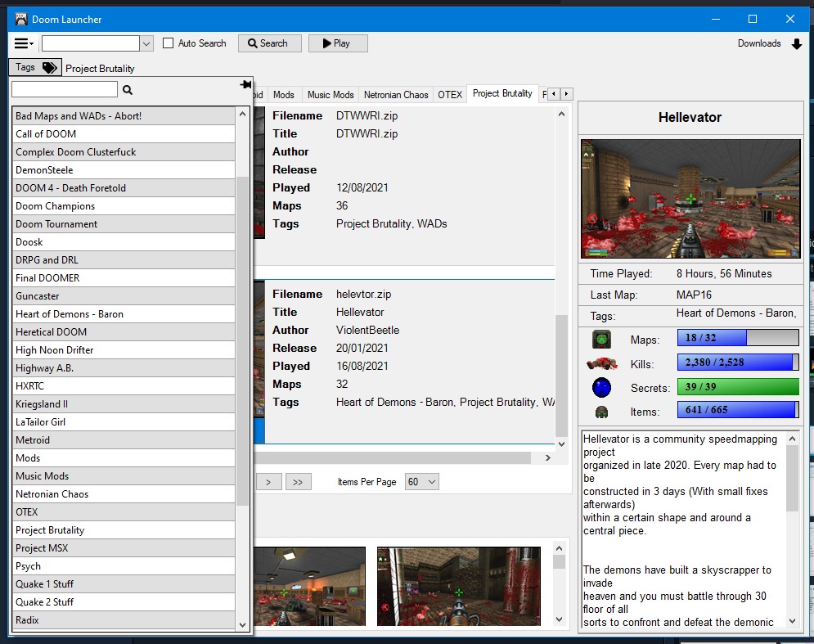Open the hamburger main menu

click(x=23, y=43)
